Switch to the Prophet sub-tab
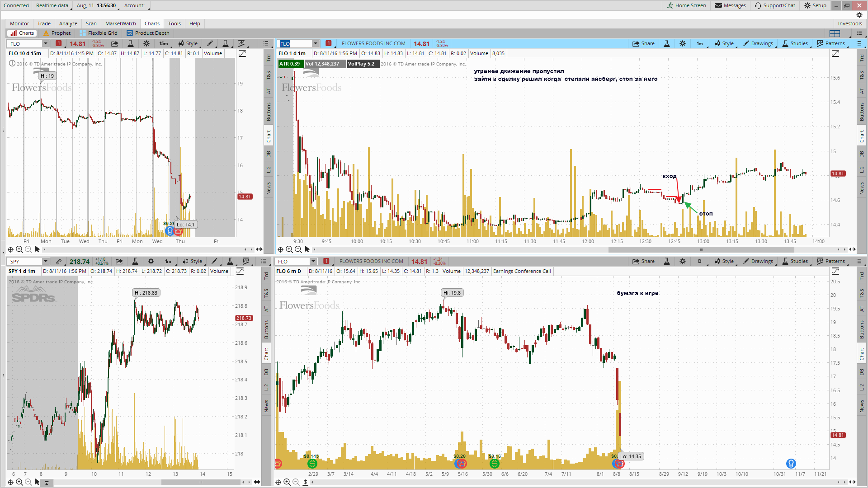Image resolution: width=868 pixels, height=488 pixels. pos(57,33)
